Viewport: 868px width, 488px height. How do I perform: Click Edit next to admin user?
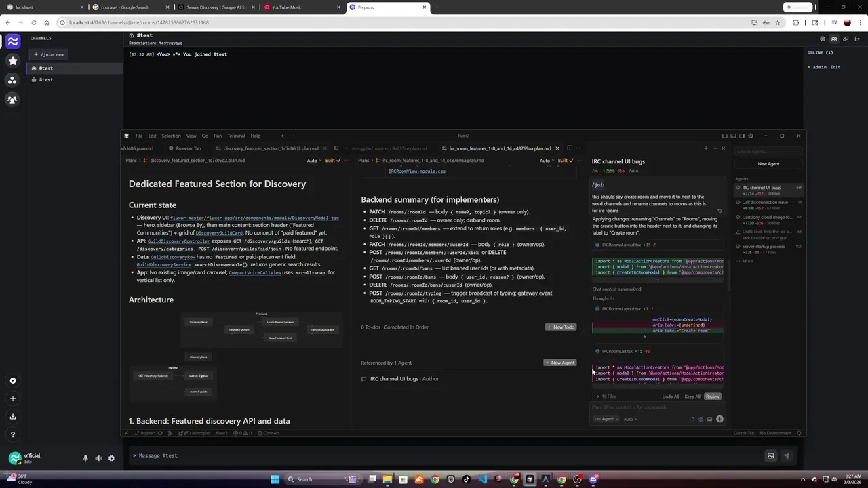(x=835, y=67)
